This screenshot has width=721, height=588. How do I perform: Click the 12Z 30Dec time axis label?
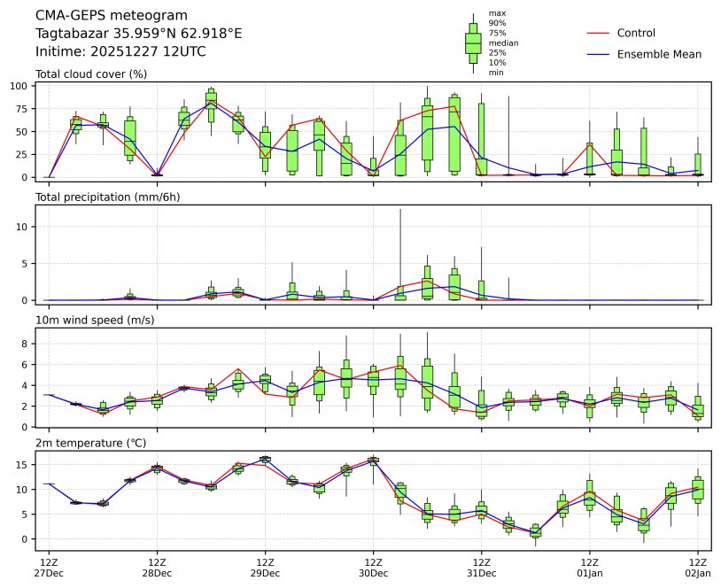point(373,568)
